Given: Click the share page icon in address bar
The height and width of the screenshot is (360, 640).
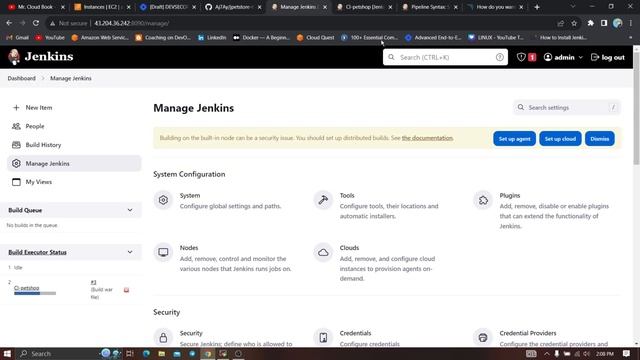Looking at the screenshot, I should point(560,23).
